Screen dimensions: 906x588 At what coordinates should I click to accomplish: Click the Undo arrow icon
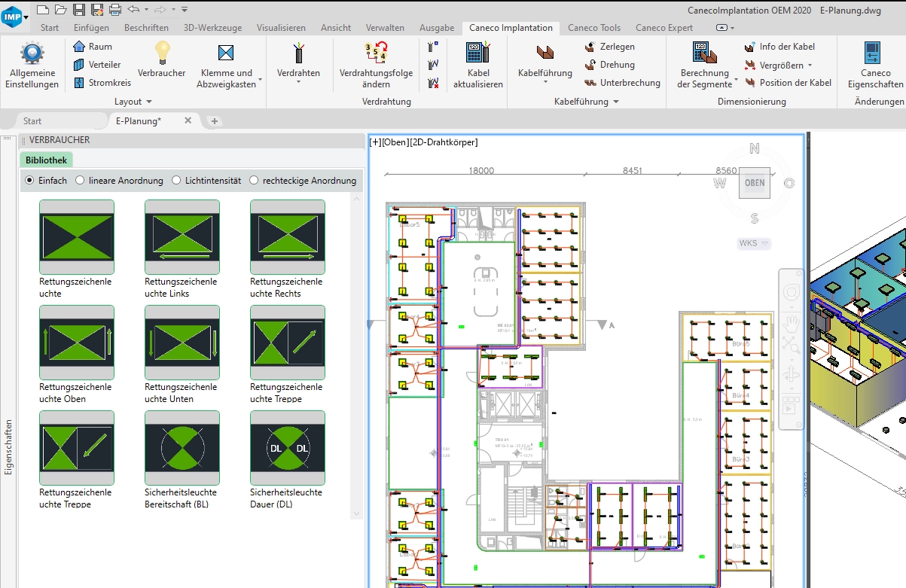click(x=133, y=9)
